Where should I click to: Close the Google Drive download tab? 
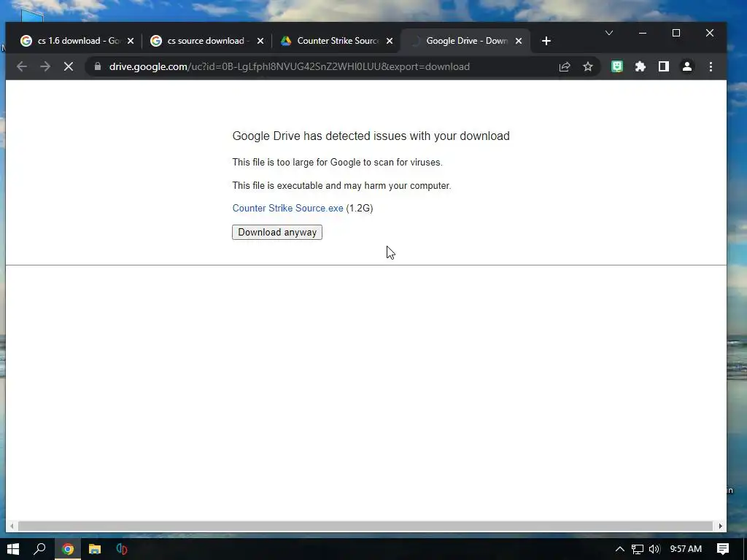coord(519,41)
